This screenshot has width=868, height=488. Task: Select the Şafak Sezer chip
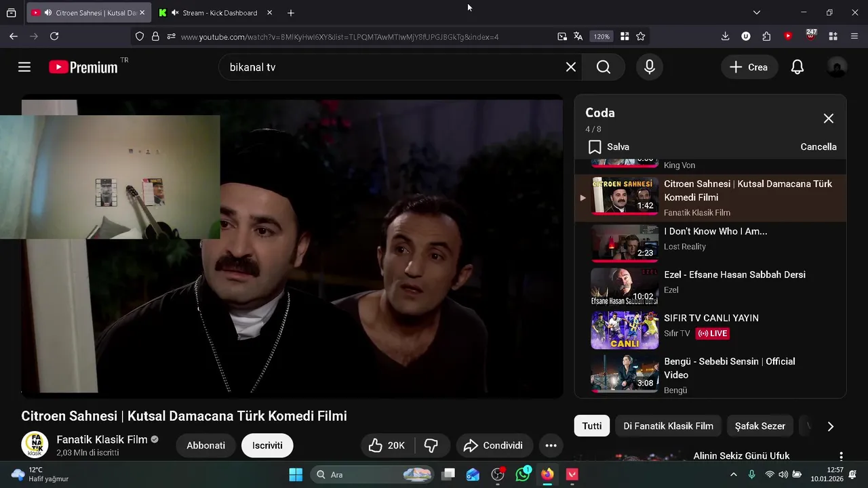pyautogui.click(x=760, y=426)
